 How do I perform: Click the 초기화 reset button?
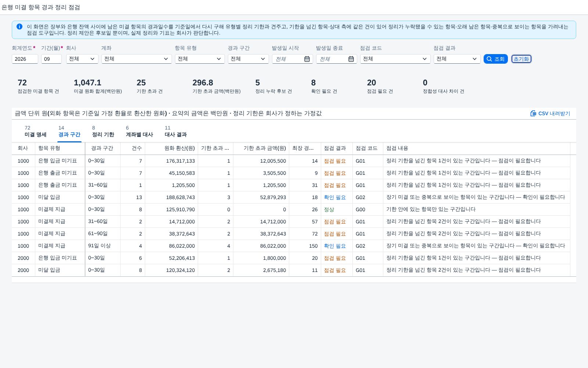521,59
